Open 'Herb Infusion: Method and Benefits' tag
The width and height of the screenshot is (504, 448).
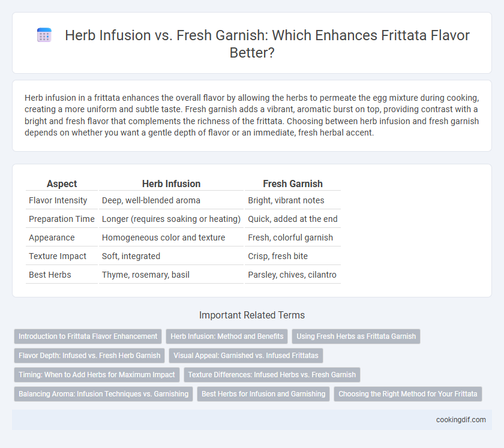(x=227, y=336)
